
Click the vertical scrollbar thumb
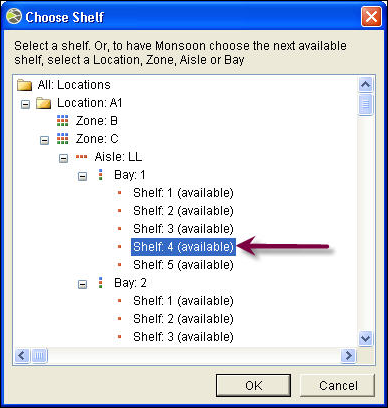coord(366,105)
